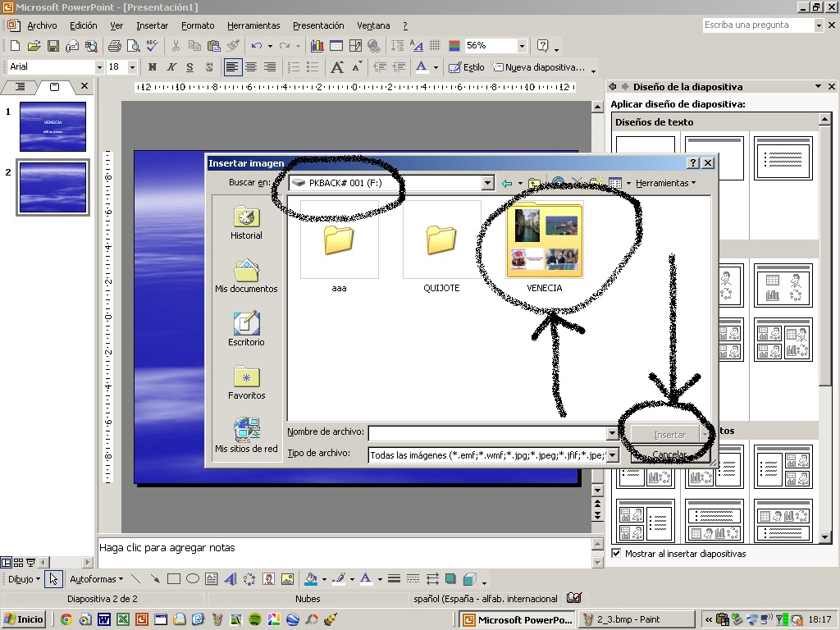840x630 pixels.
Task: Toggle Italic (K) formatting
Action: tap(171, 67)
